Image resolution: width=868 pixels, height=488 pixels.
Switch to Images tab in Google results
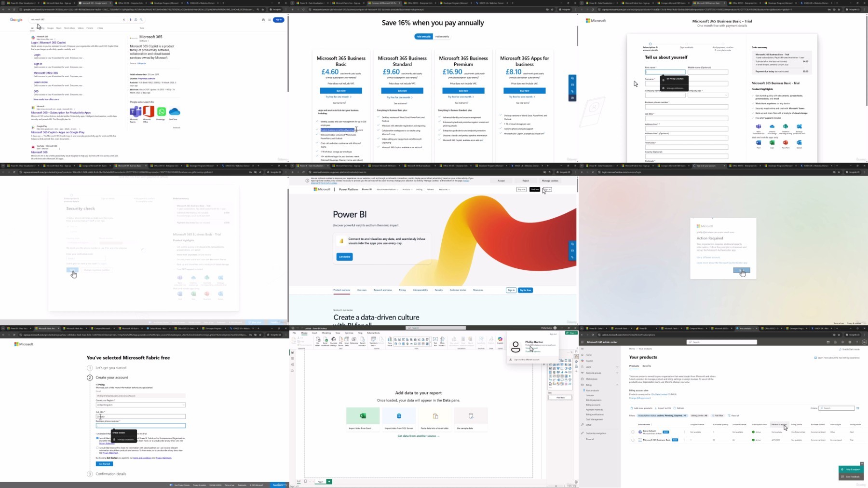(50, 28)
